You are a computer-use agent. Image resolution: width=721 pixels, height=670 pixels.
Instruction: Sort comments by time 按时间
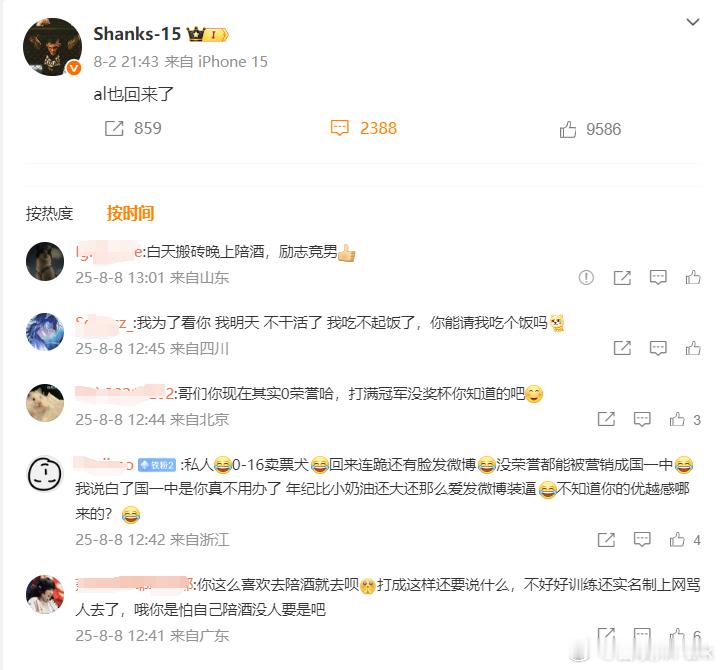point(131,213)
